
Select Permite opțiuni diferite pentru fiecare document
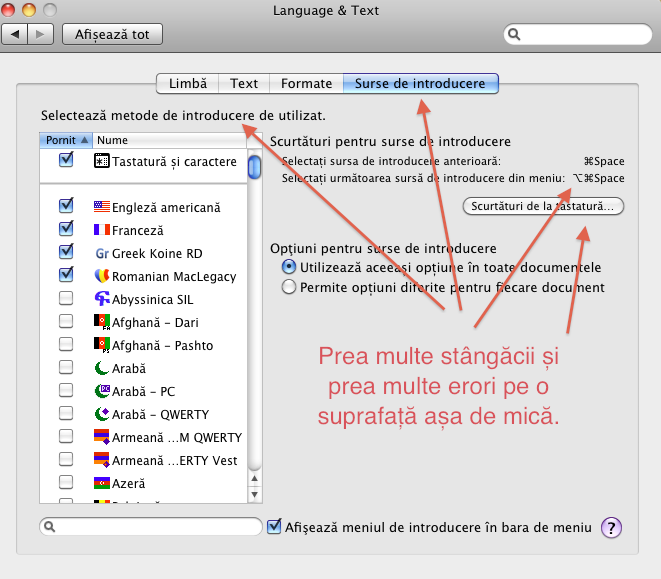click(x=289, y=287)
